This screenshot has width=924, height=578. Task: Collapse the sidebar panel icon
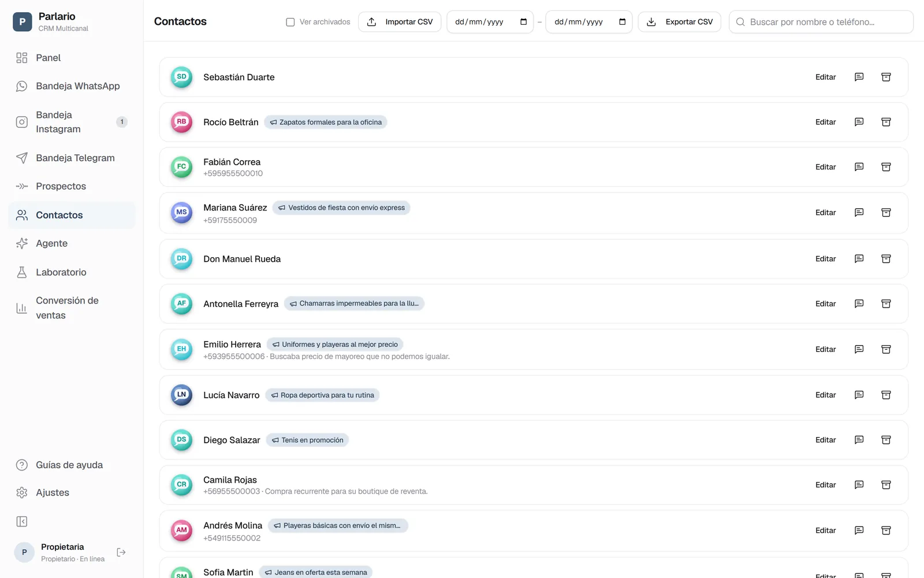tap(22, 521)
